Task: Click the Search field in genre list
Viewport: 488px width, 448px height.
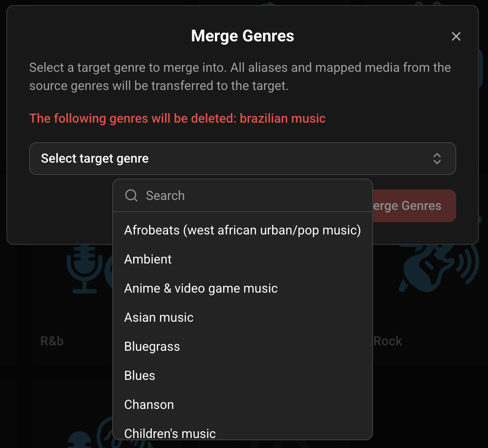Action: [x=254, y=196]
